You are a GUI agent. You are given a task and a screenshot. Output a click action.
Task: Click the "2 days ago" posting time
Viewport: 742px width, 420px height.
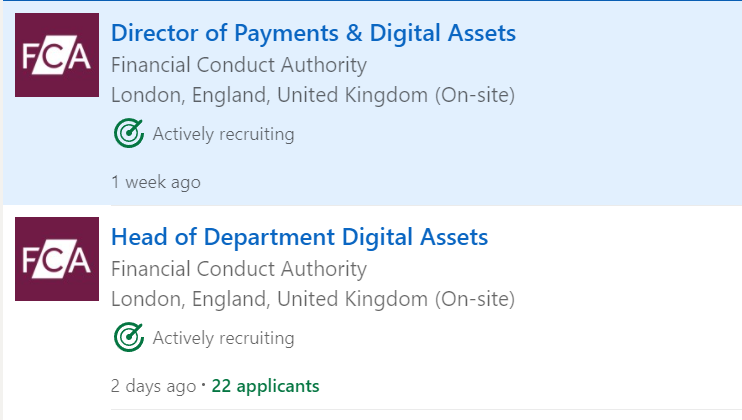click(153, 386)
